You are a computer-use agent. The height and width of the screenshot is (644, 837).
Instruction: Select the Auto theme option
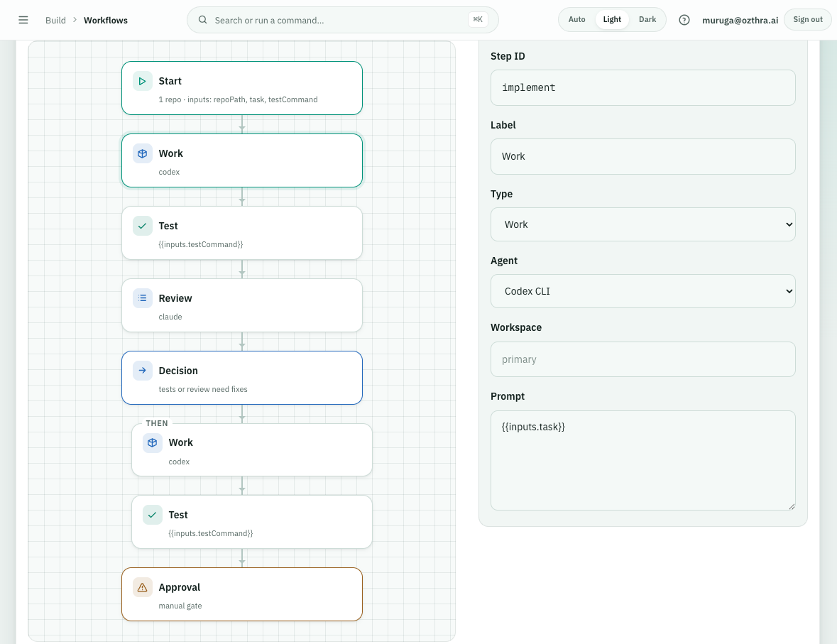pos(576,19)
